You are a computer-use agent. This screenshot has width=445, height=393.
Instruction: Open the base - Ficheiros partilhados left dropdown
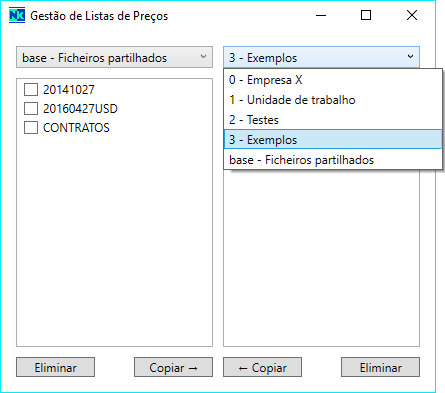[x=114, y=57]
